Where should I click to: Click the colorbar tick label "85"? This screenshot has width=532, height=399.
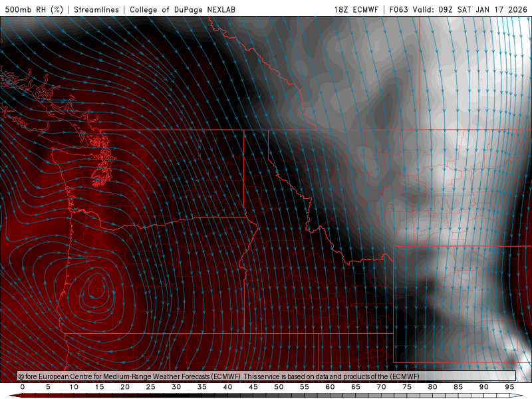458,387
